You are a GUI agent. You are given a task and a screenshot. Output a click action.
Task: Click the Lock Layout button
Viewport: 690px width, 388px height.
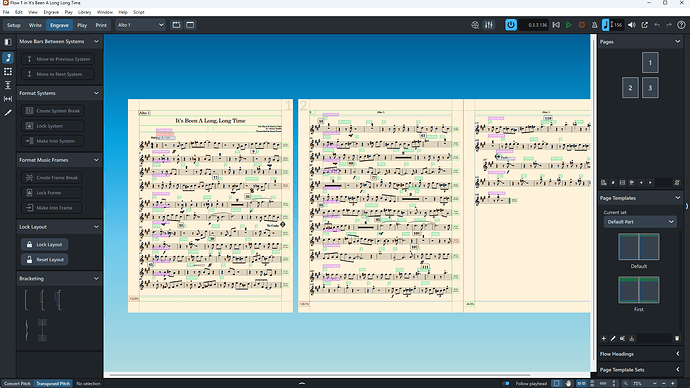[44, 245]
